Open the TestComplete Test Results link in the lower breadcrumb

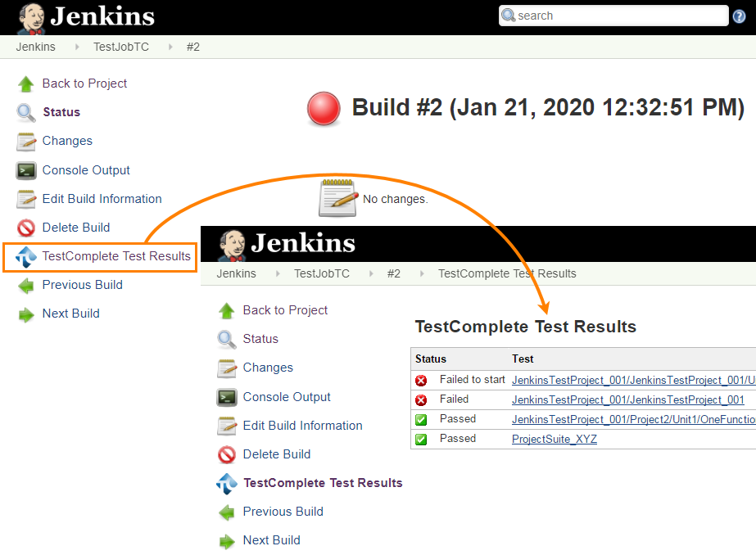507,273
